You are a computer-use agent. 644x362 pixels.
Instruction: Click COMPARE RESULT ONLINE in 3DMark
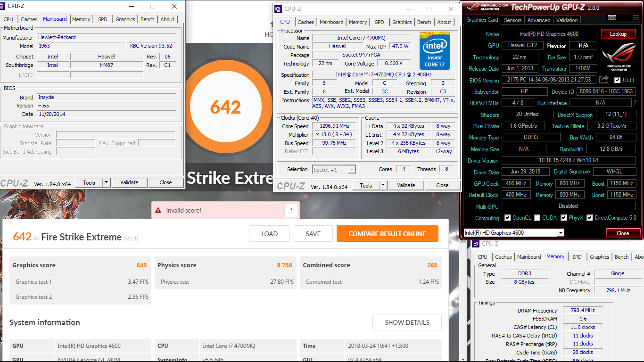point(388,234)
